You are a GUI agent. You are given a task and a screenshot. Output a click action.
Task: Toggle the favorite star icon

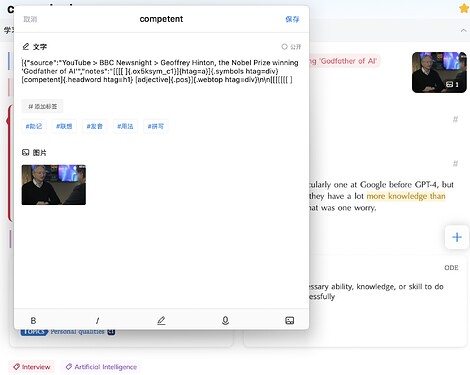(x=464, y=8)
